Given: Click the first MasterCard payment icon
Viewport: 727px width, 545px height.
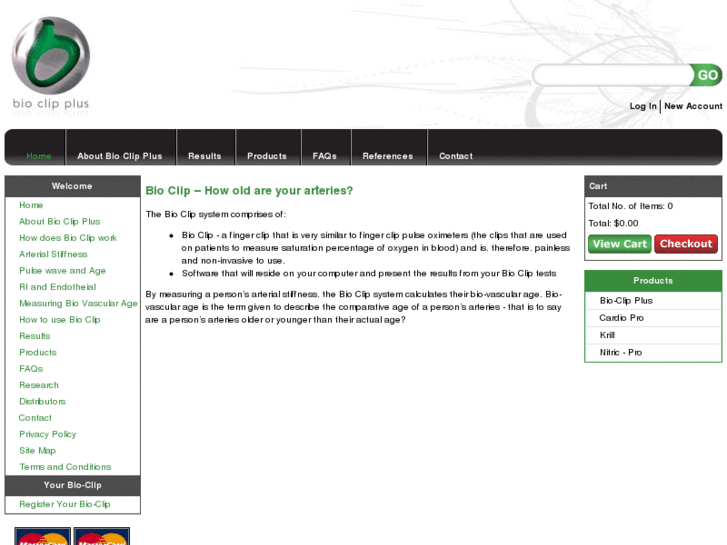Looking at the screenshot, I should tap(43, 536).
